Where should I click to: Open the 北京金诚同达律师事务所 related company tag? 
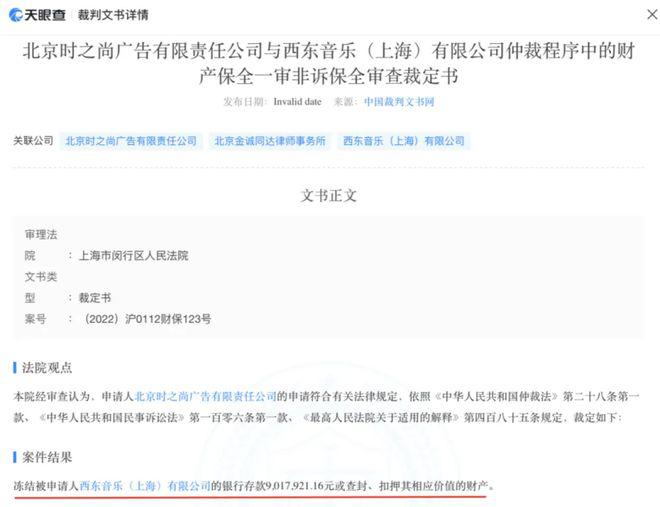(x=270, y=141)
